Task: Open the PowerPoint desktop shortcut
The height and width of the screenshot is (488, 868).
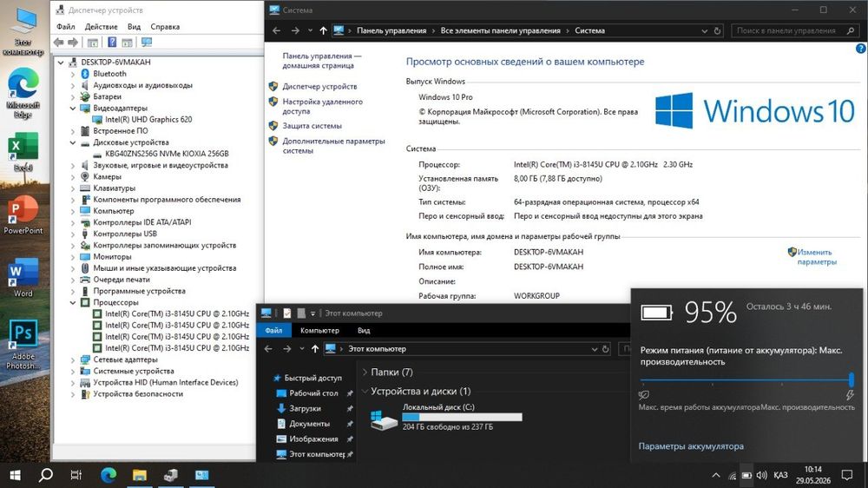Action: click(x=23, y=215)
